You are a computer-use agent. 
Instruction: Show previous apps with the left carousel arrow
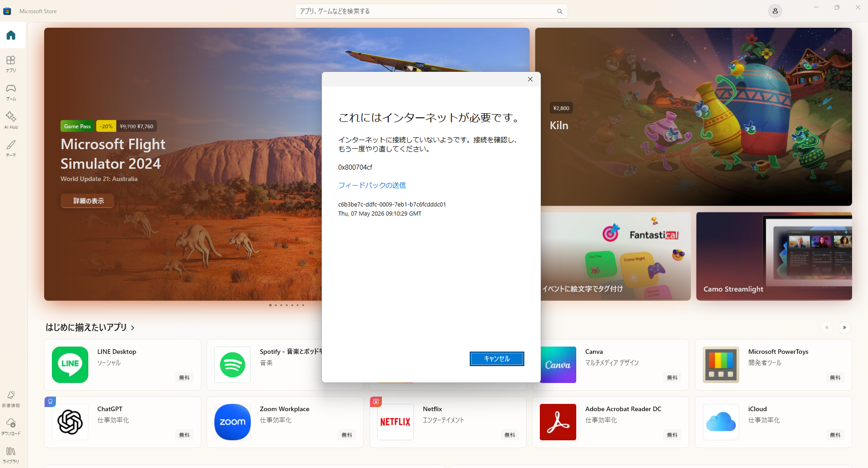point(827,327)
